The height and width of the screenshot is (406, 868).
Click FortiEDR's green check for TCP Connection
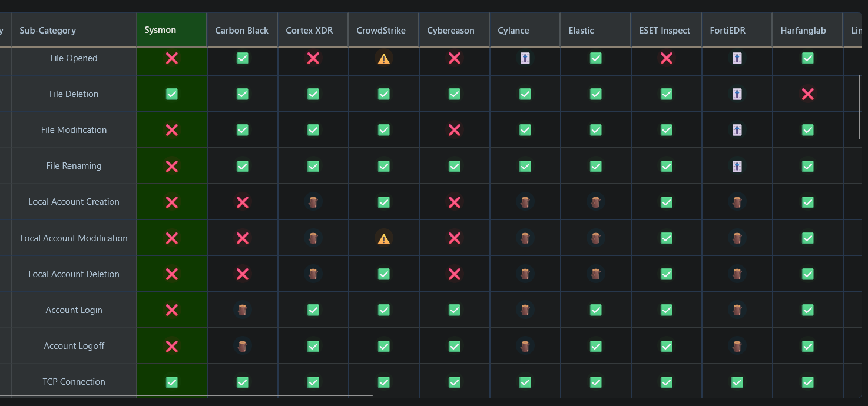(x=737, y=382)
